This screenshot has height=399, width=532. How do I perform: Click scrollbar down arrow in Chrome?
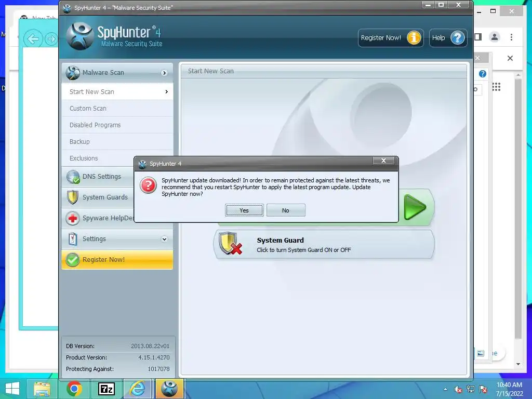coord(518,364)
